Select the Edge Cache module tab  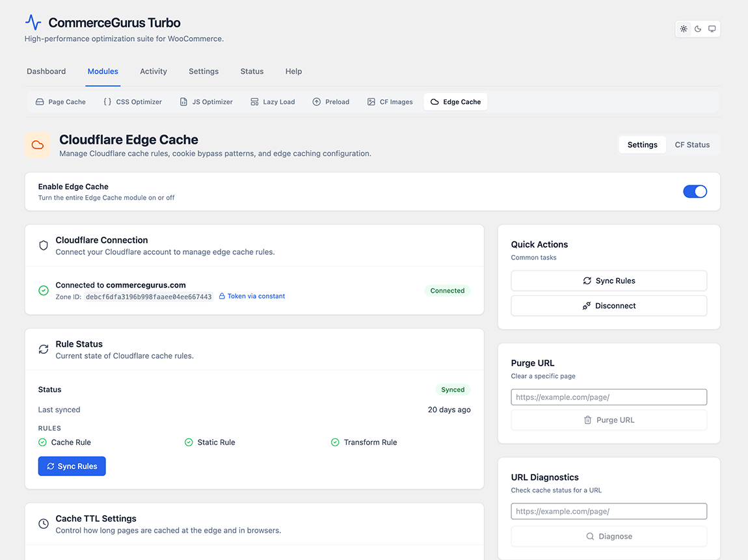[455, 102]
